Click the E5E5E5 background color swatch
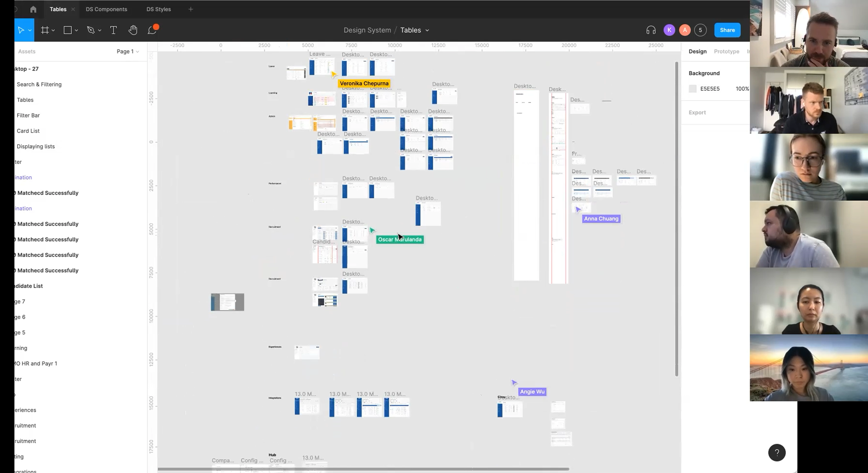Image resolution: width=868 pixels, height=473 pixels. pyautogui.click(x=692, y=89)
